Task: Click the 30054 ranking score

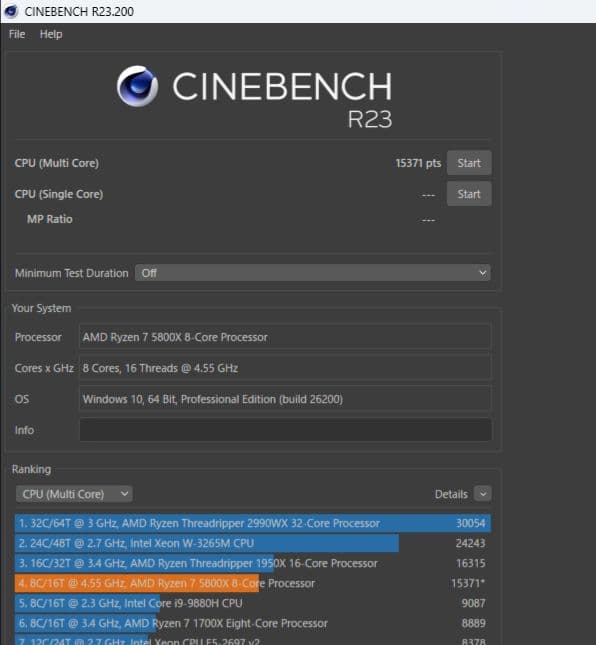Action: click(471, 523)
